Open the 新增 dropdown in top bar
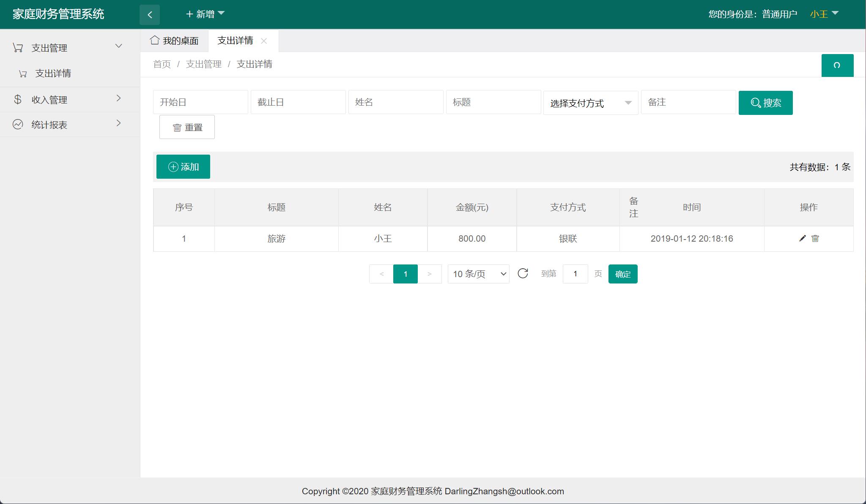The image size is (866, 504). coord(206,14)
